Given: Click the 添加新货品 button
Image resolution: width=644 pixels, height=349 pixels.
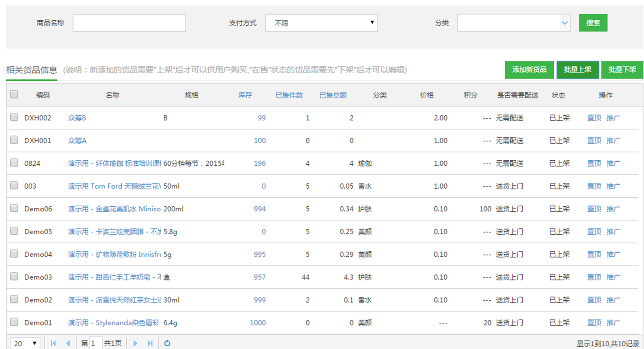Looking at the screenshot, I should point(529,70).
